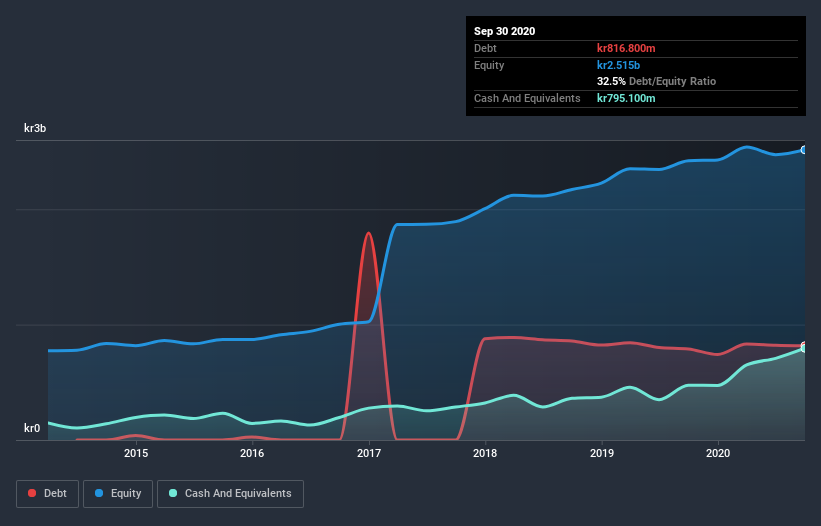Image resolution: width=821 pixels, height=526 pixels.
Task: Click the kr795.100m cash value
Action: click(x=626, y=98)
